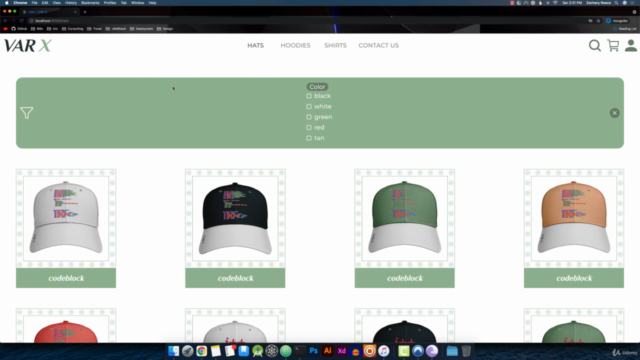Check the green color filter
The image size is (640, 360).
coord(309,117)
